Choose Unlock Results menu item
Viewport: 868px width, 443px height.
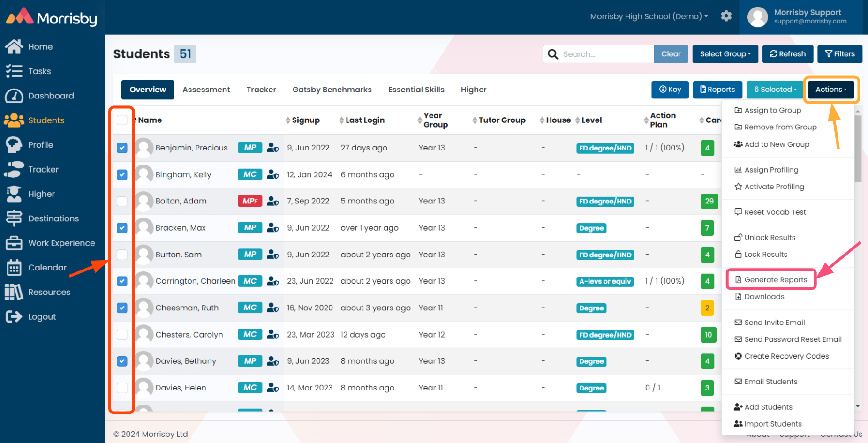point(765,237)
